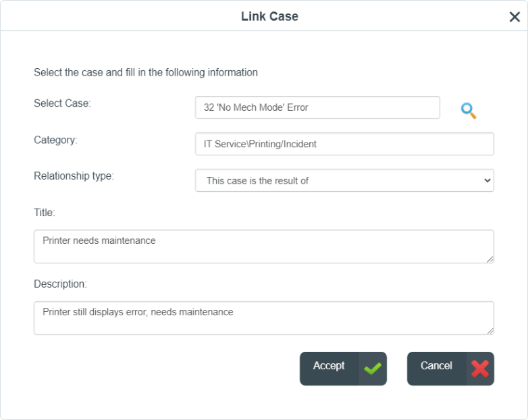Click the Cancel button

click(x=450, y=369)
